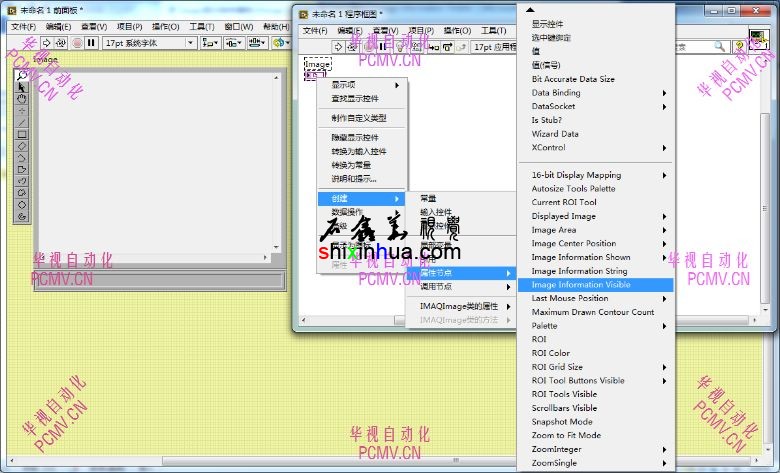Select the arrow Selection tool in palette
Screen dimensions: 780x473
coord(22,88)
